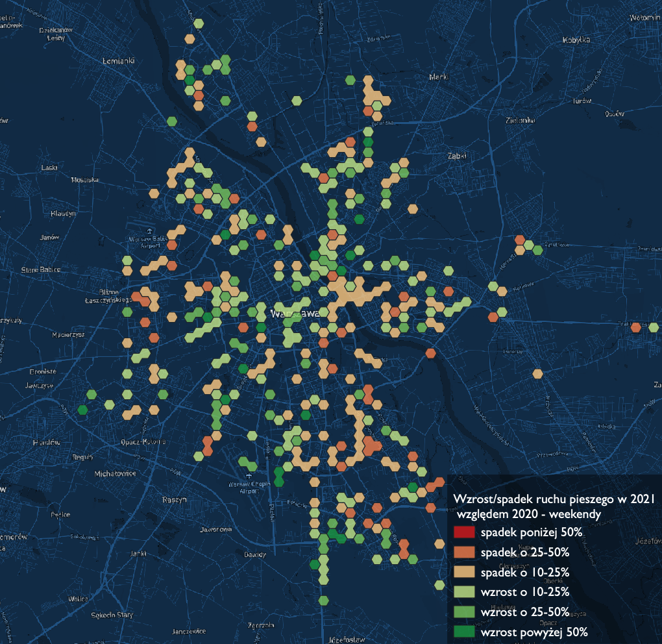Click the 'Warszawa' city label
Viewport: 662px width, 644px height.
point(295,314)
